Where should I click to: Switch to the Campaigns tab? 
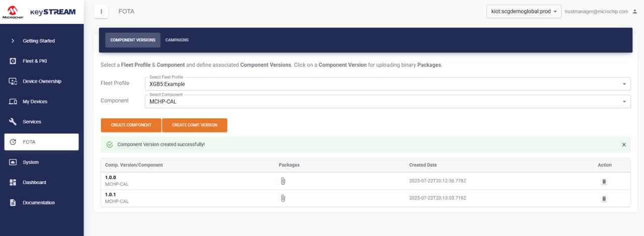pyautogui.click(x=177, y=40)
